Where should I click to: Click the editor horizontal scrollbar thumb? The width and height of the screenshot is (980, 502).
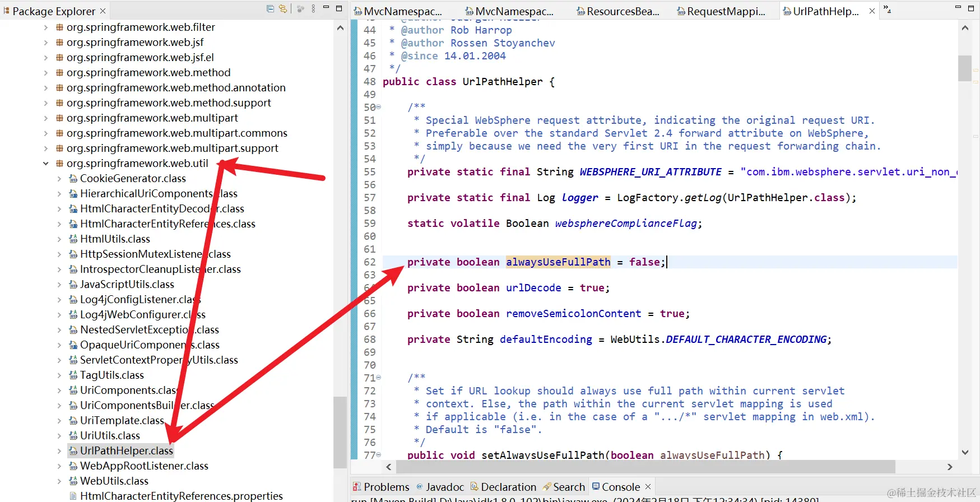(645, 467)
